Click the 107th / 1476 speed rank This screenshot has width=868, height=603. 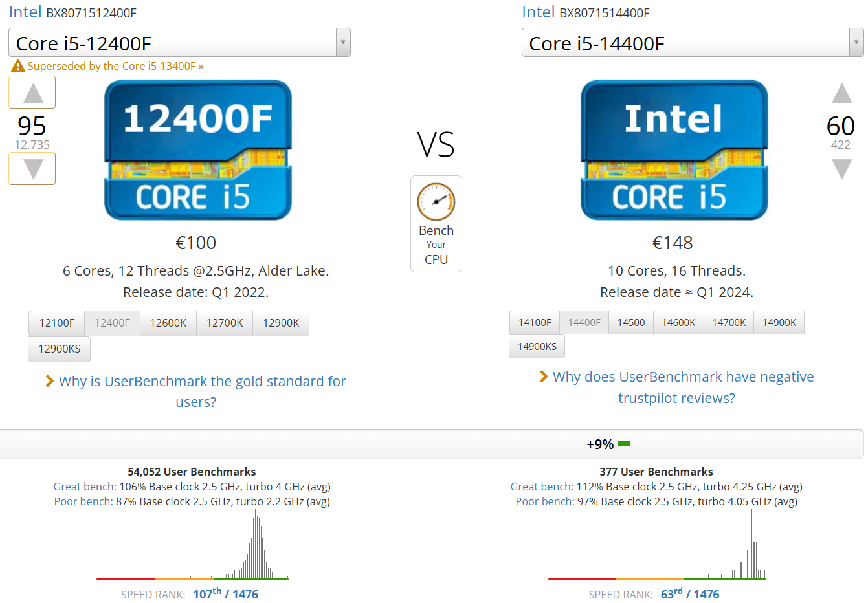(225, 594)
